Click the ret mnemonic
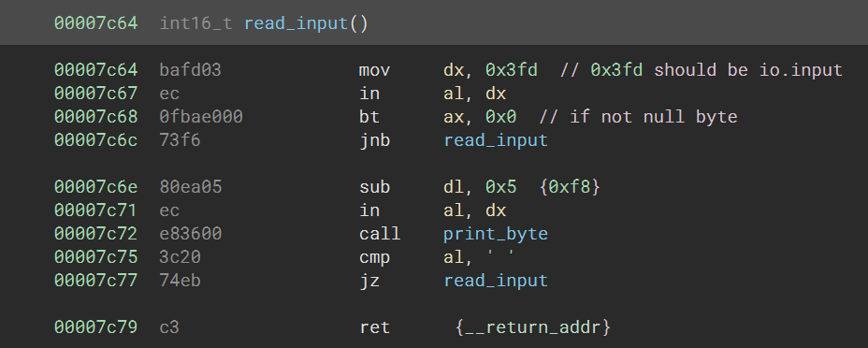 374,327
